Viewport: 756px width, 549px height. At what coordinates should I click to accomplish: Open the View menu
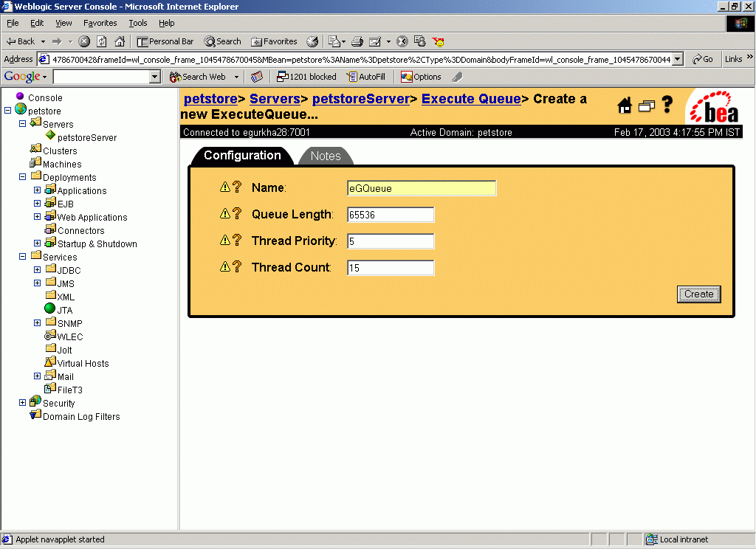point(63,23)
